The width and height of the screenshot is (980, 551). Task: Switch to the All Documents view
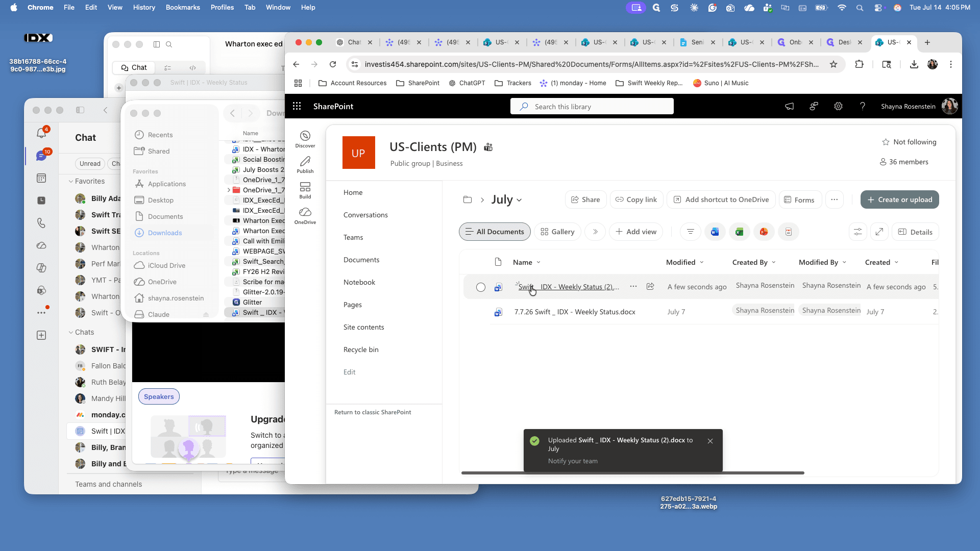[x=495, y=232]
